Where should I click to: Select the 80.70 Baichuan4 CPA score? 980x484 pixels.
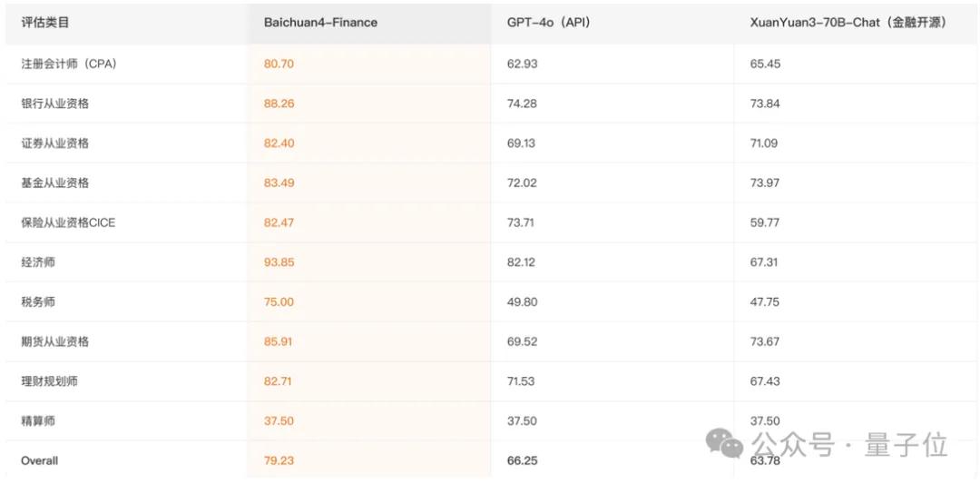click(x=279, y=64)
